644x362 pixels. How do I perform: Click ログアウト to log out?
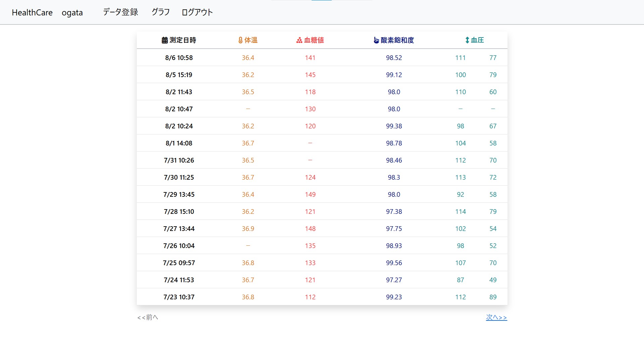point(197,12)
